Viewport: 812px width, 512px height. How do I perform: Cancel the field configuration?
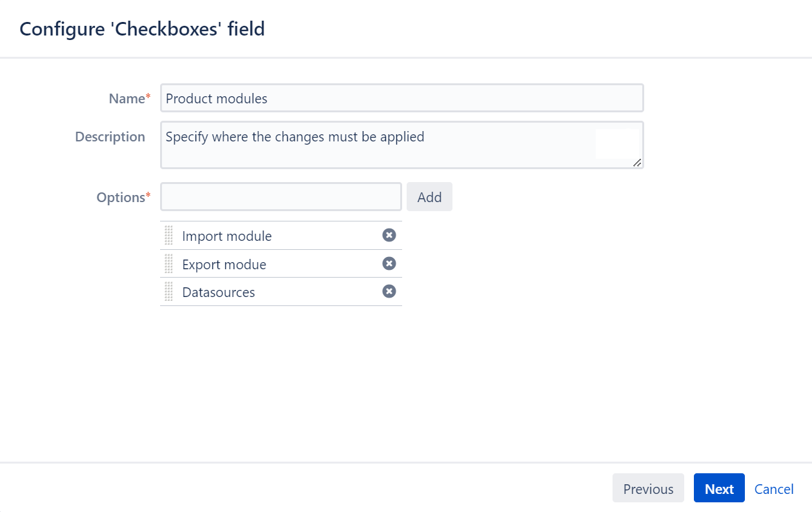click(x=774, y=489)
